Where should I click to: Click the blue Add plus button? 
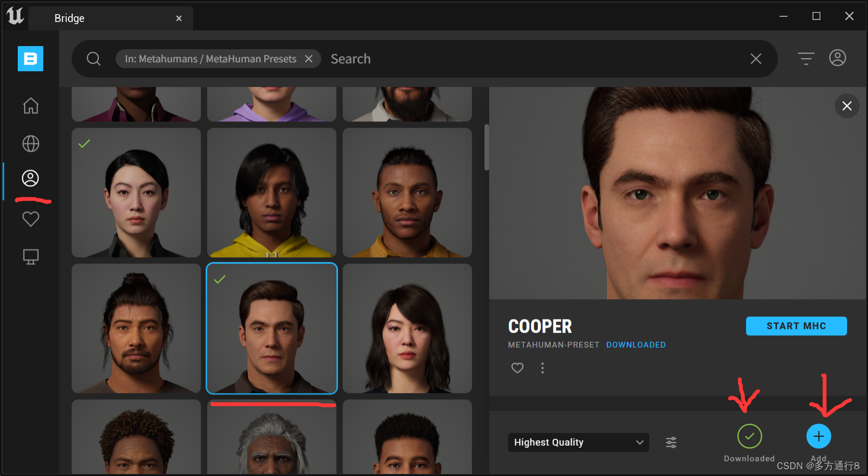819,436
